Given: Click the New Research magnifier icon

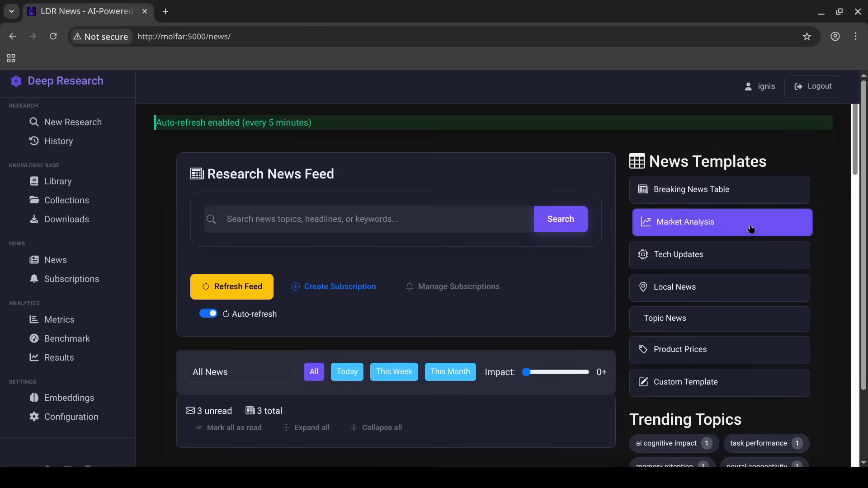Looking at the screenshot, I should pyautogui.click(x=34, y=122).
